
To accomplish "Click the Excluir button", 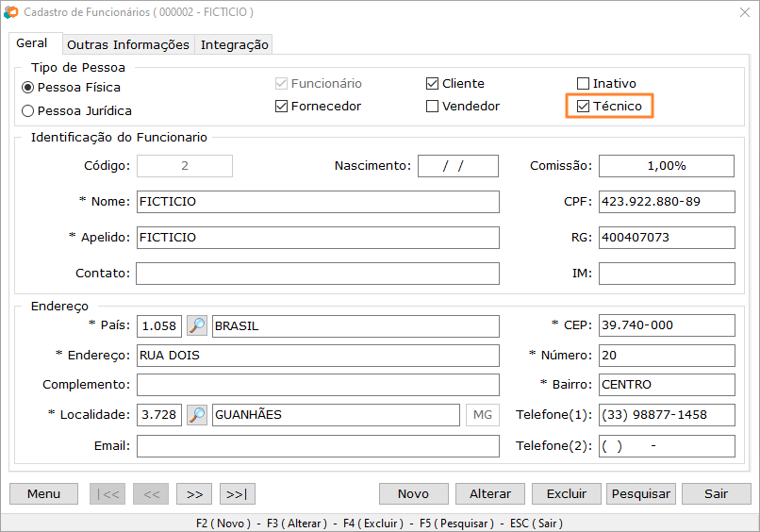I will pos(566,493).
